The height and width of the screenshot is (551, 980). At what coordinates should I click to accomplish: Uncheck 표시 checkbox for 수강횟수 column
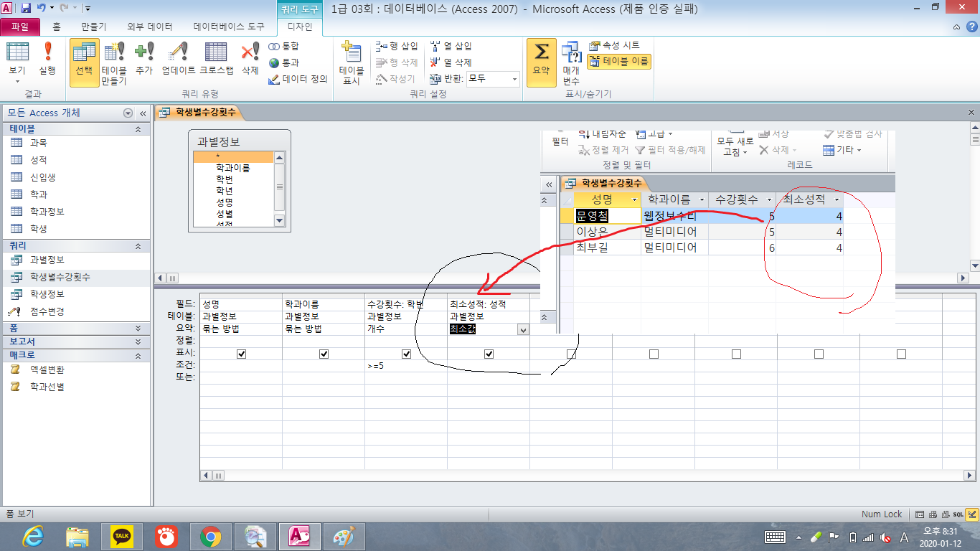(x=407, y=354)
